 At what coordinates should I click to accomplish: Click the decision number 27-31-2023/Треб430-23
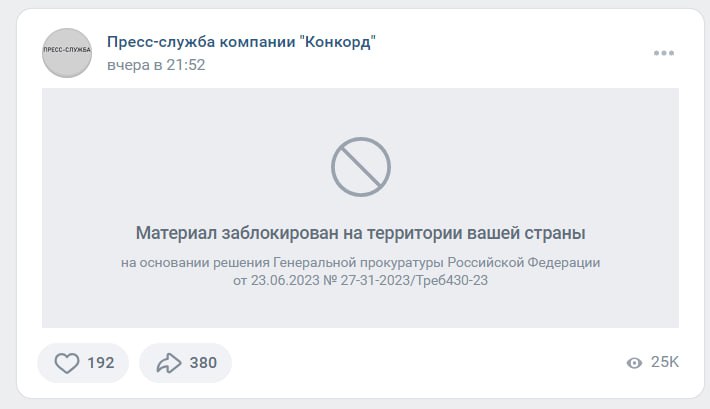pos(414,280)
